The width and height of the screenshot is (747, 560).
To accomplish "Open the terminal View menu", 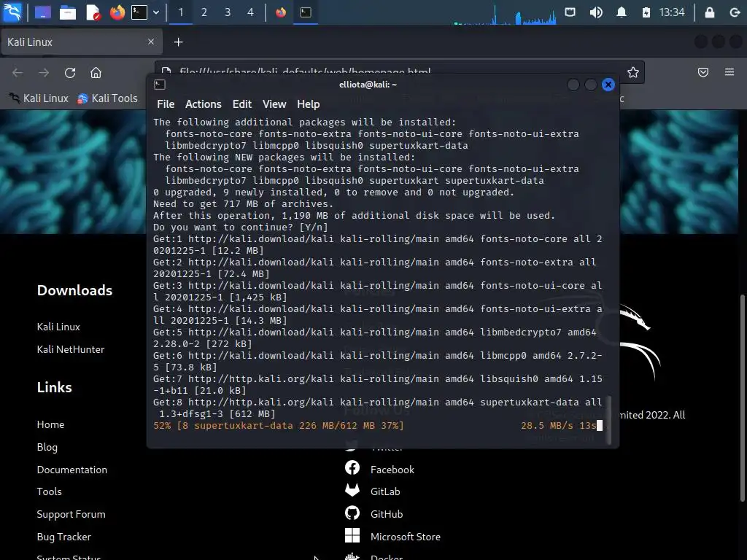I will (274, 104).
